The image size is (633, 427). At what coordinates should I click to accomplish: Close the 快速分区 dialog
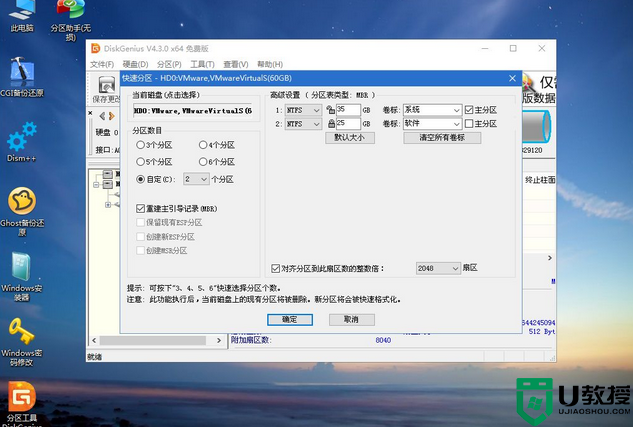(512, 78)
